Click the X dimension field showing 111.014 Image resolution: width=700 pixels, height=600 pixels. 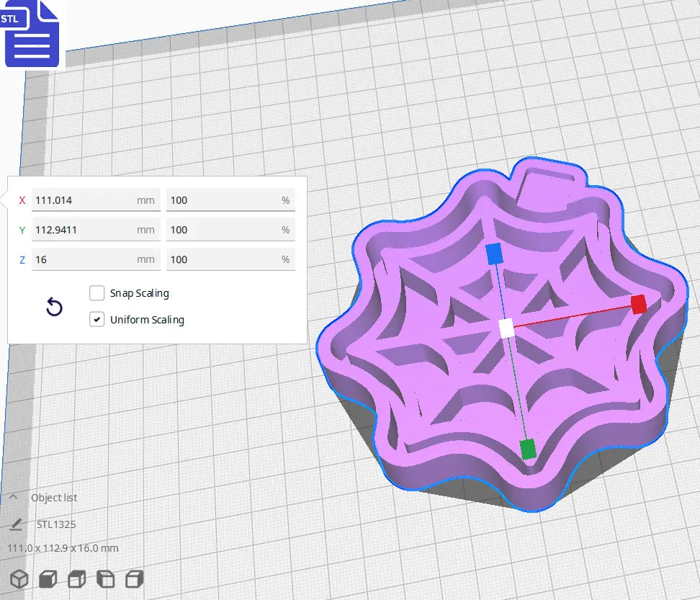(96, 200)
